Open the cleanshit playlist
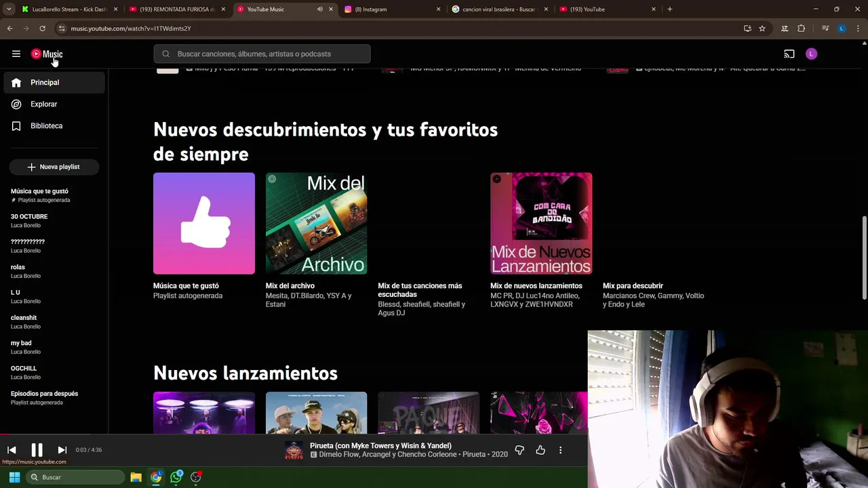Screen dimensions: 868x488 coord(54,322)
